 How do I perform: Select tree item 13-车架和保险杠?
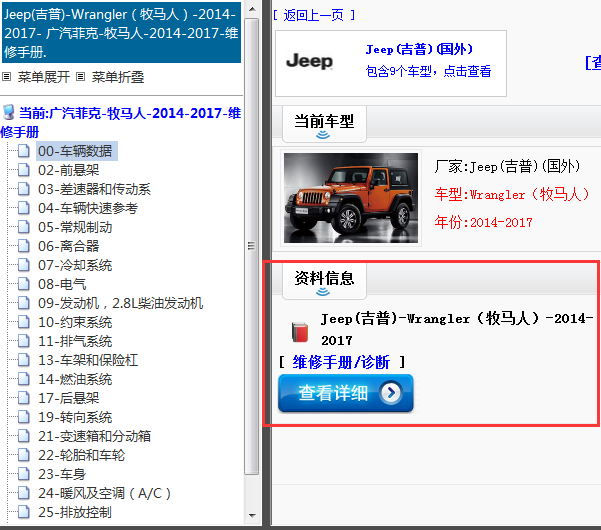[x=88, y=360]
